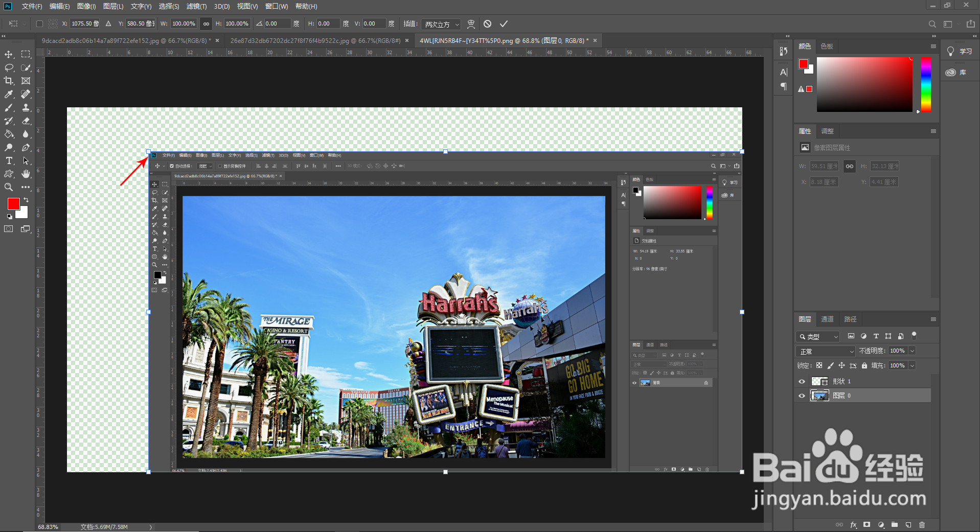Select the Type tool
The image size is (980, 532).
[9, 160]
